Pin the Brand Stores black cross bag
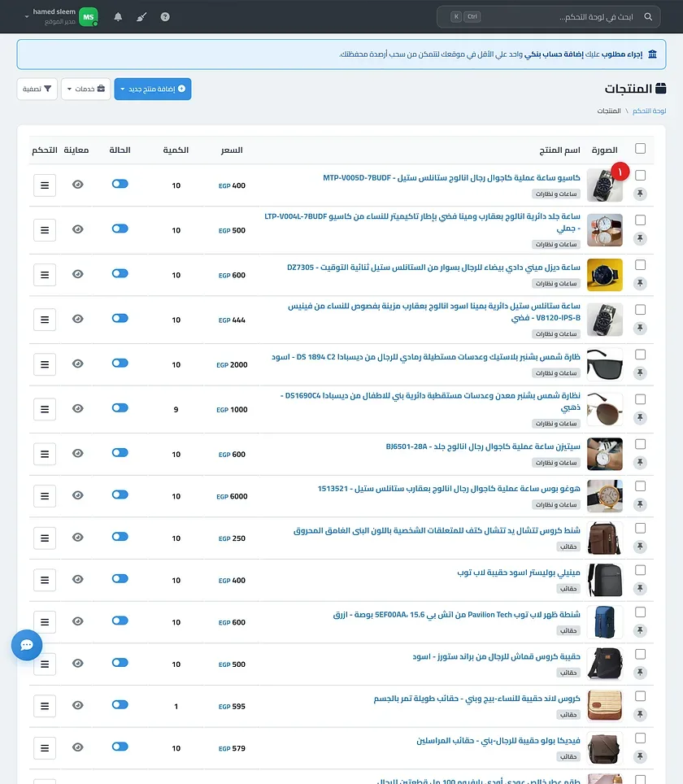Viewport: 683px width, 784px height. [640, 672]
